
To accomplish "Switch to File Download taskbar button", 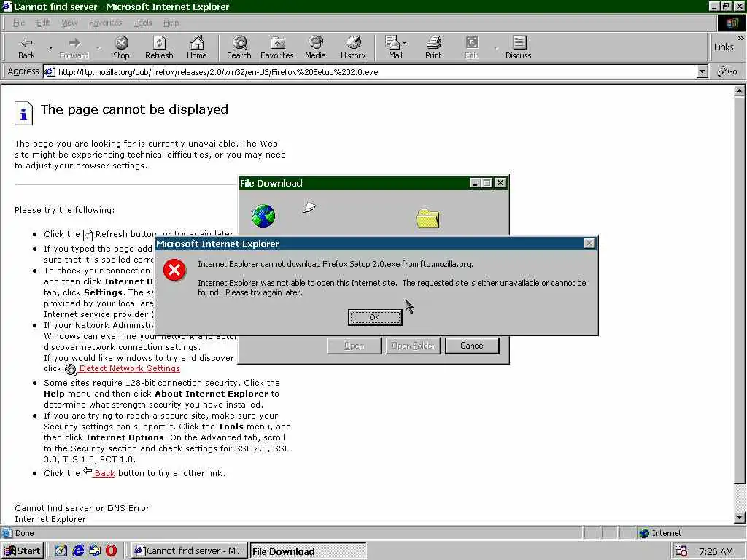I will [x=309, y=551].
